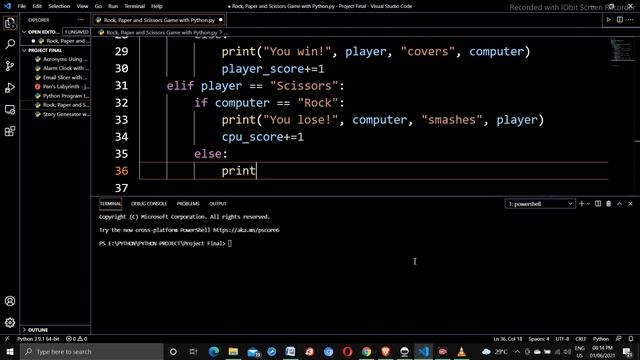Open the Run and Debug view
This screenshot has width=640, height=360.
point(10,88)
